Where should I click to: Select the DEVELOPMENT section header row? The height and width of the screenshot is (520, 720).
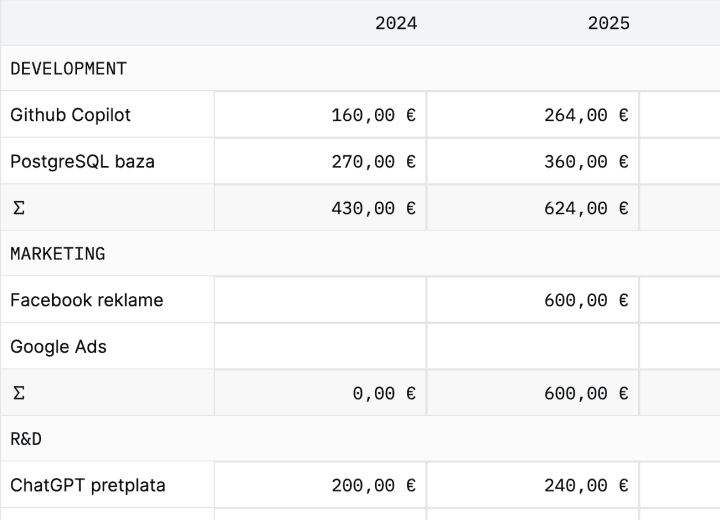click(x=68, y=69)
